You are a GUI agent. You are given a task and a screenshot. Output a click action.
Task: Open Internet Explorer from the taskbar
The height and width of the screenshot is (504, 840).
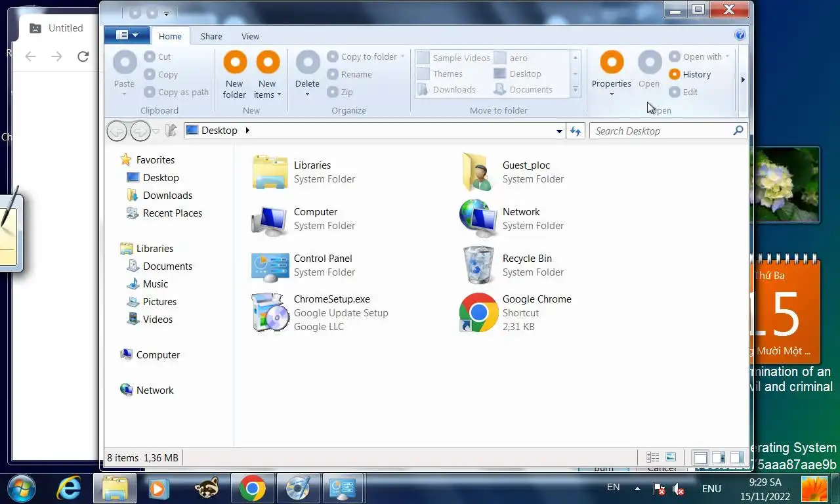pyautogui.click(x=68, y=488)
